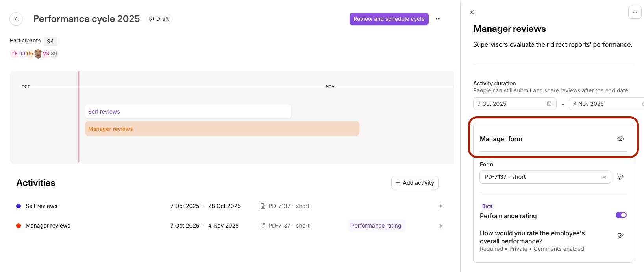Click the Add activity button

pyautogui.click(x=415, y=183)
